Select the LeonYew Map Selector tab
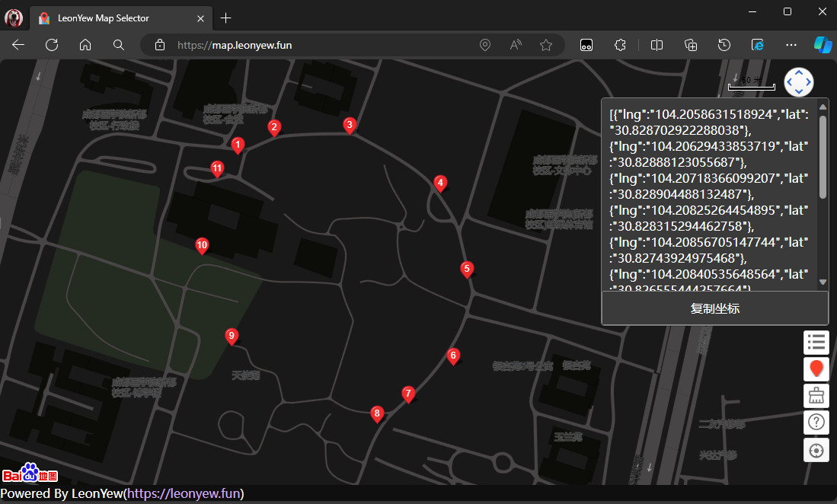Viewport: 837px width, 504px height. [121, 18]
